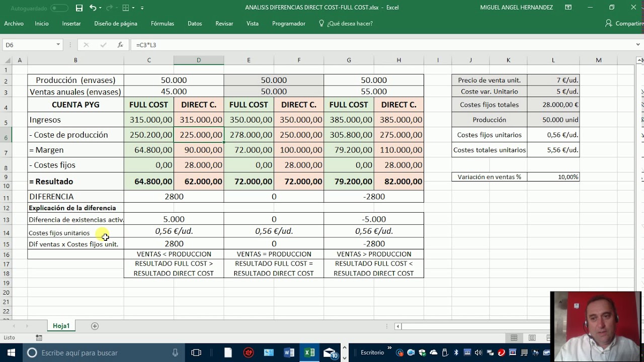Expand the Name Box dropdown
The width and height of the screenshot is (644, 362).
tap(58, 45)
